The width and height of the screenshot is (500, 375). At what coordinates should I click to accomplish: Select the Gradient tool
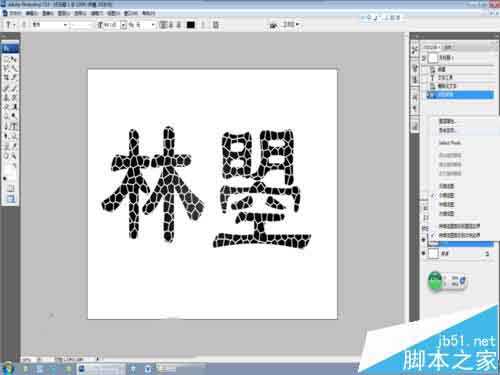coord(14,107)
